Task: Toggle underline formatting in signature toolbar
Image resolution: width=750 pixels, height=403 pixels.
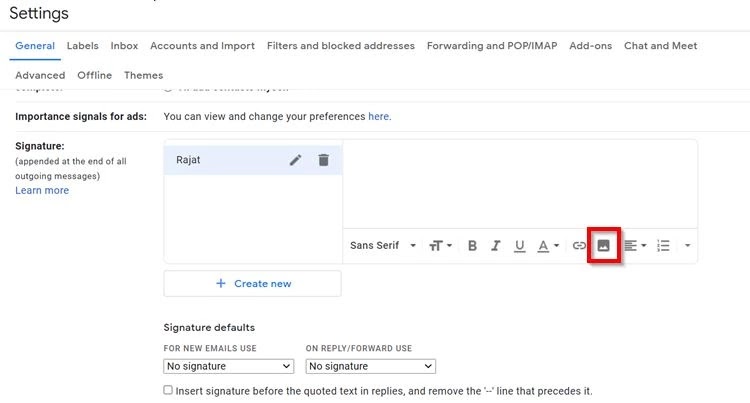Action: pyautogui.click(x=519, y=246)
